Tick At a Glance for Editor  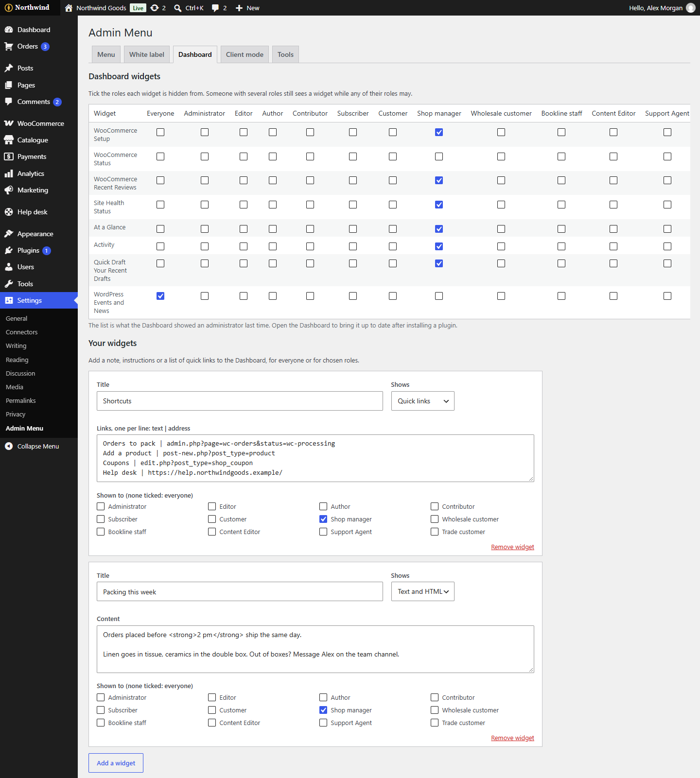244,229
